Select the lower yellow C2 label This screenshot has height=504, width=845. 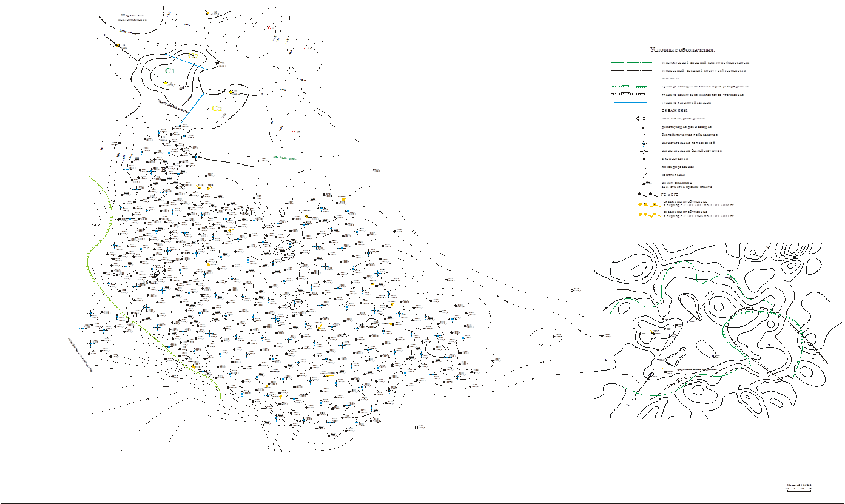[217, 109]
